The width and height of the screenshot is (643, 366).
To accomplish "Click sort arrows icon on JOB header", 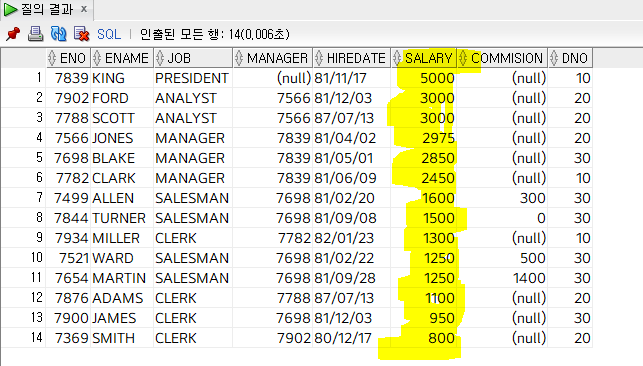I will pyautogui.click(x=160, y=58).
